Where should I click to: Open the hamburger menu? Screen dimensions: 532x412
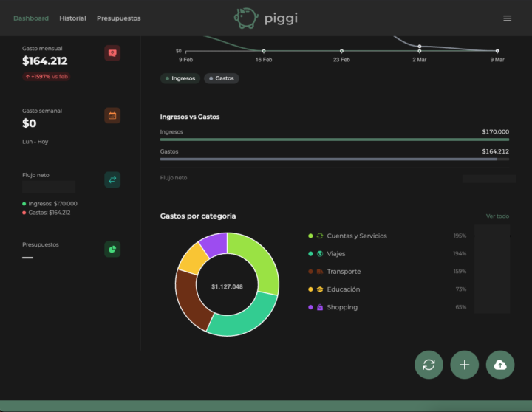click(x=507, y=18)
